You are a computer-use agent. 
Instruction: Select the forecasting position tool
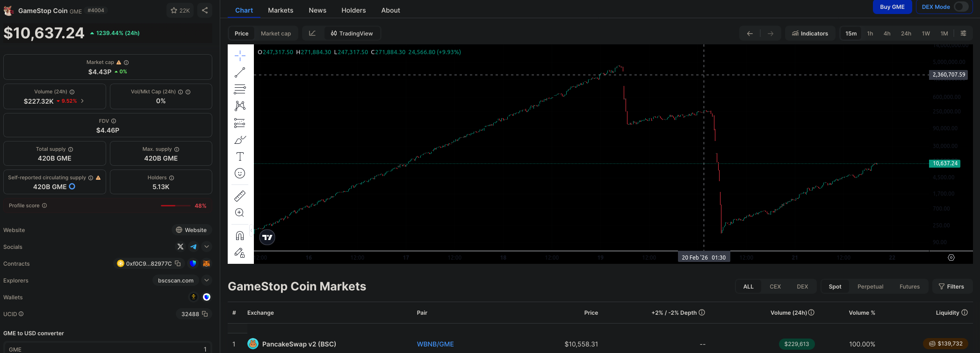(240, 123)
